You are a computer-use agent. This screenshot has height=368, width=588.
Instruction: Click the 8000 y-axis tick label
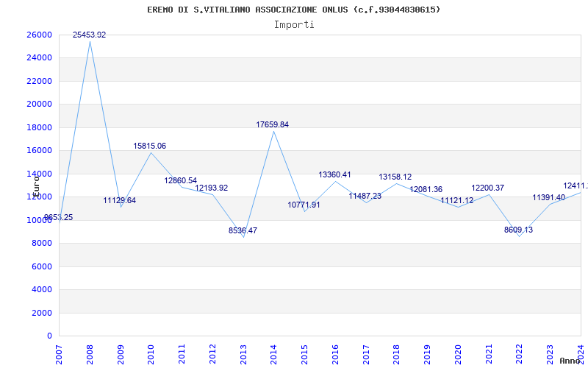[42, 244]
